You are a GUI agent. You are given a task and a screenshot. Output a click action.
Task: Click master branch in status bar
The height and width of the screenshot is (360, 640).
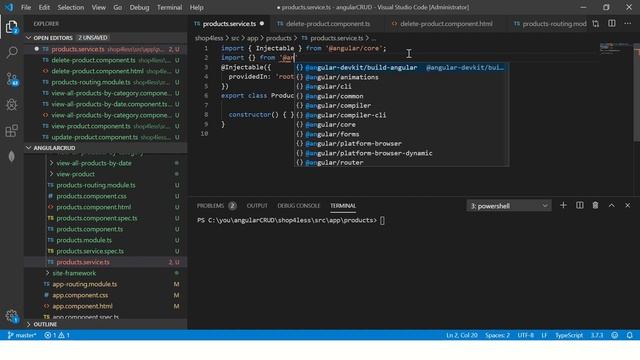point(22,335)
